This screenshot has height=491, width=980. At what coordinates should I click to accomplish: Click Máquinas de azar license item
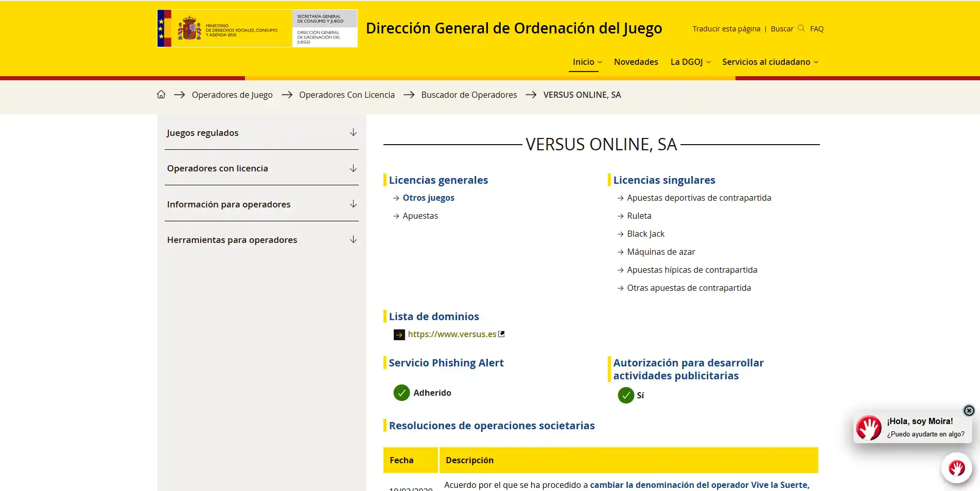pos(661,252)
